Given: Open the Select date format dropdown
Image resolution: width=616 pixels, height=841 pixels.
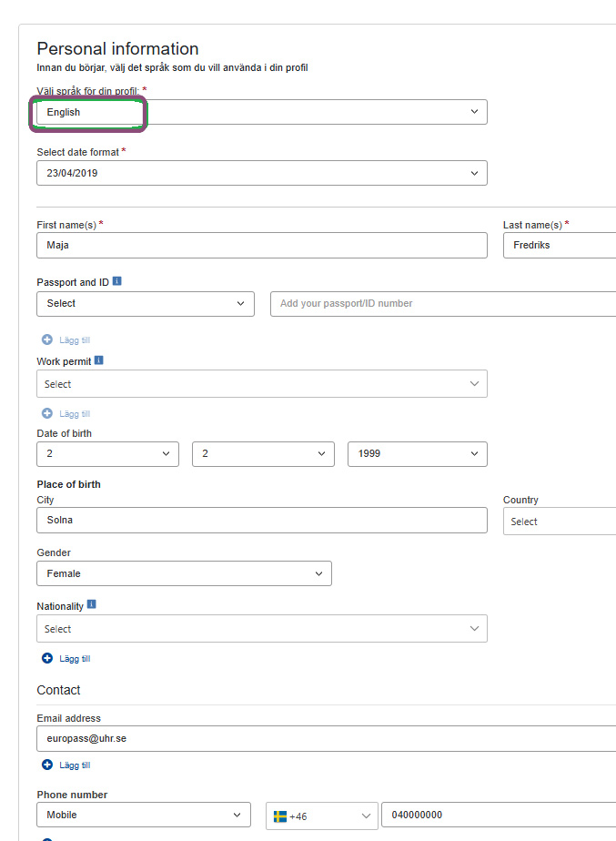Looking at the screenshot, I should pyautogui.click(x=261, y=173).
